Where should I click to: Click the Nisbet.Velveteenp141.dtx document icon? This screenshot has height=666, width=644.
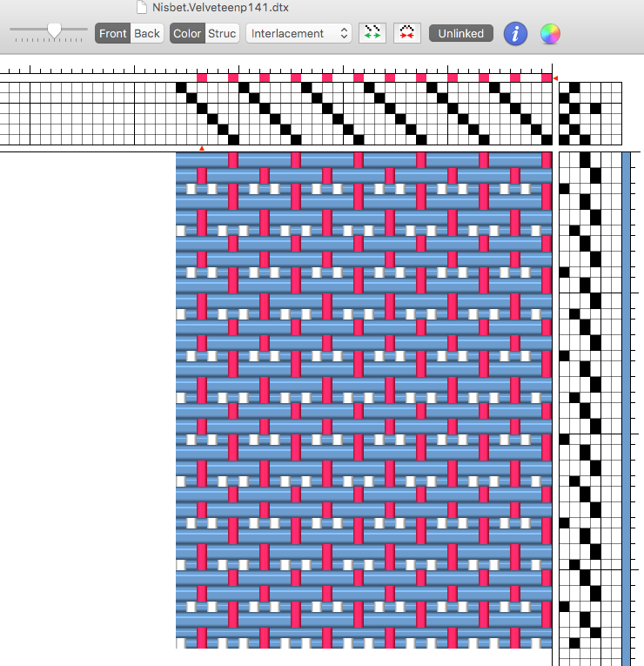142,8
